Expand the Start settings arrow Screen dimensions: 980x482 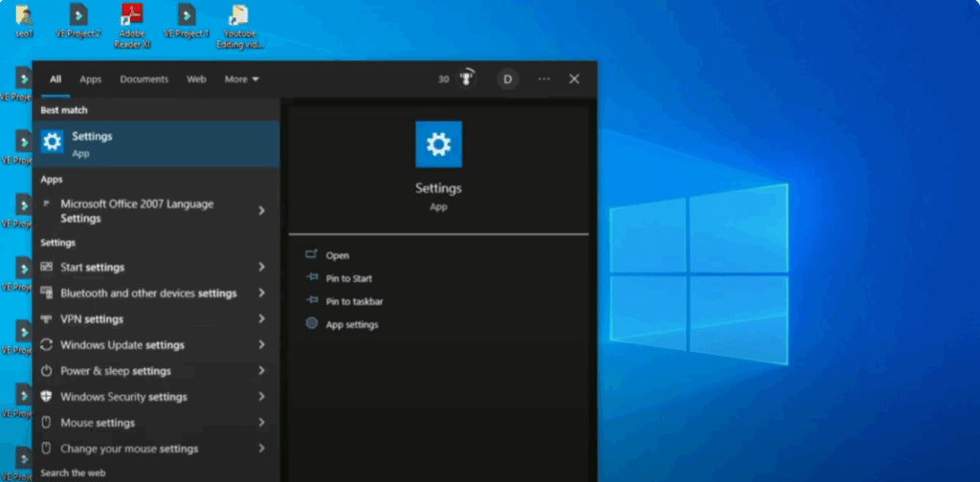[x=261, y=268]
